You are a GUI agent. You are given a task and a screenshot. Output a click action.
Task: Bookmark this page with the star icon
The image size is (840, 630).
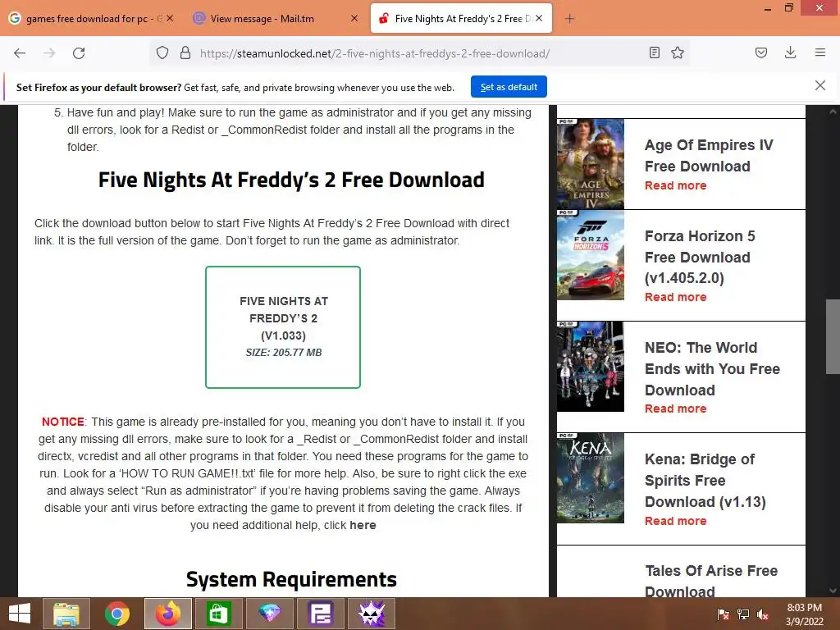pos(678,52)
